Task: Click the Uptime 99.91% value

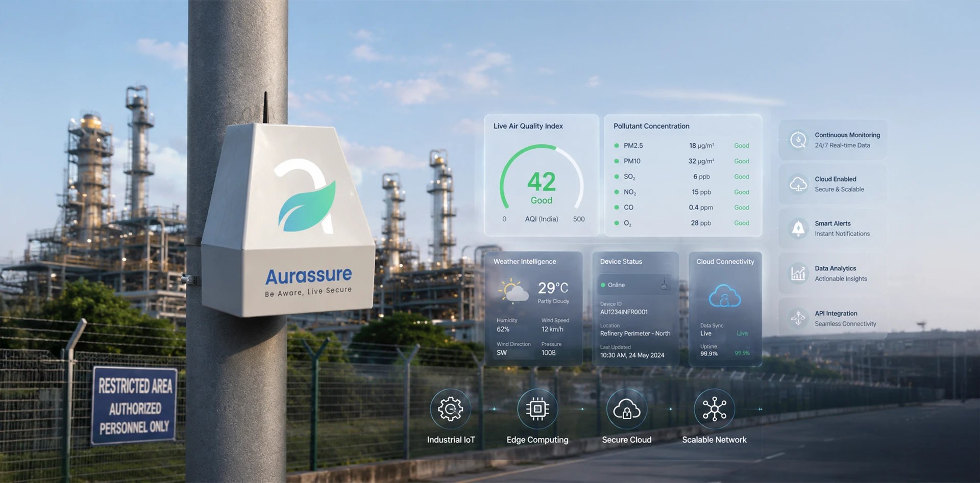Action: tap(709, 353)
